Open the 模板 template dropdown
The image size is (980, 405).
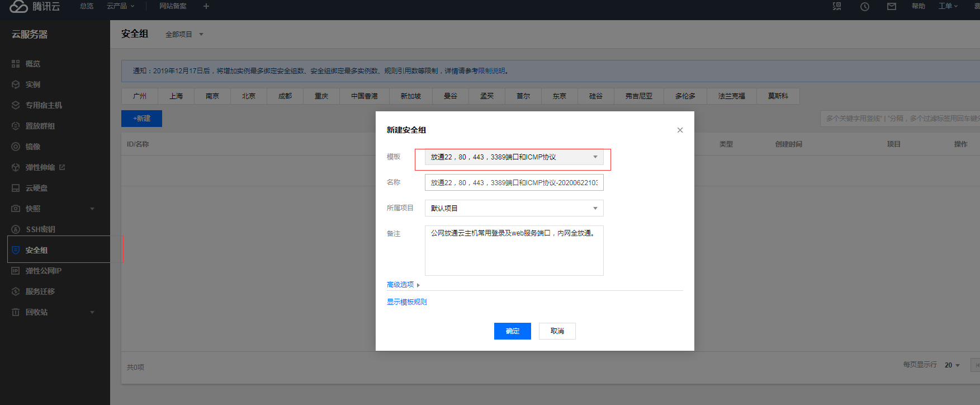514,157
